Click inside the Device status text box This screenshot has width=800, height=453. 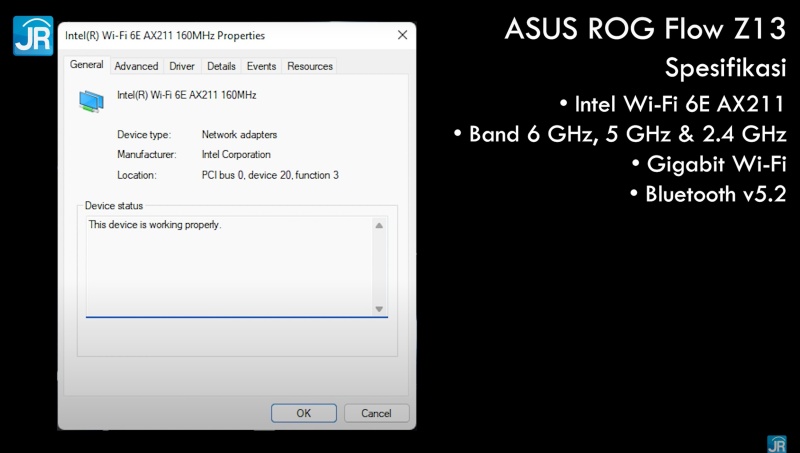[237, 266]
